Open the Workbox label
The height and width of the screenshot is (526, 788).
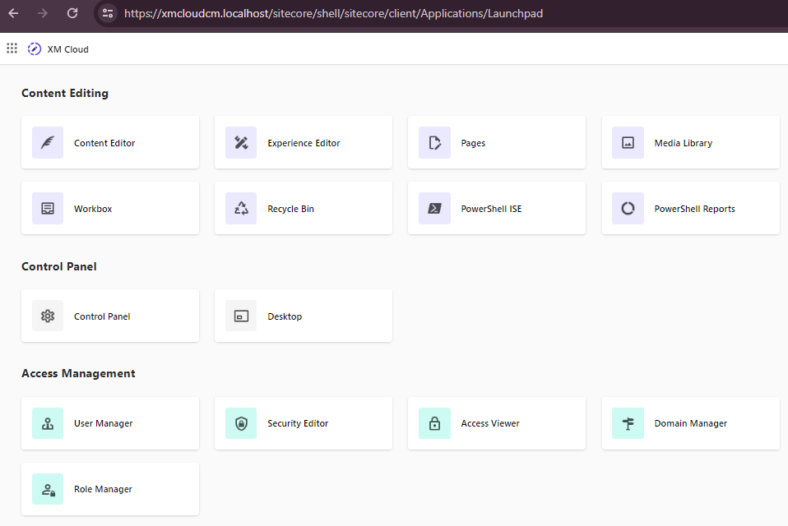[93, 209]
